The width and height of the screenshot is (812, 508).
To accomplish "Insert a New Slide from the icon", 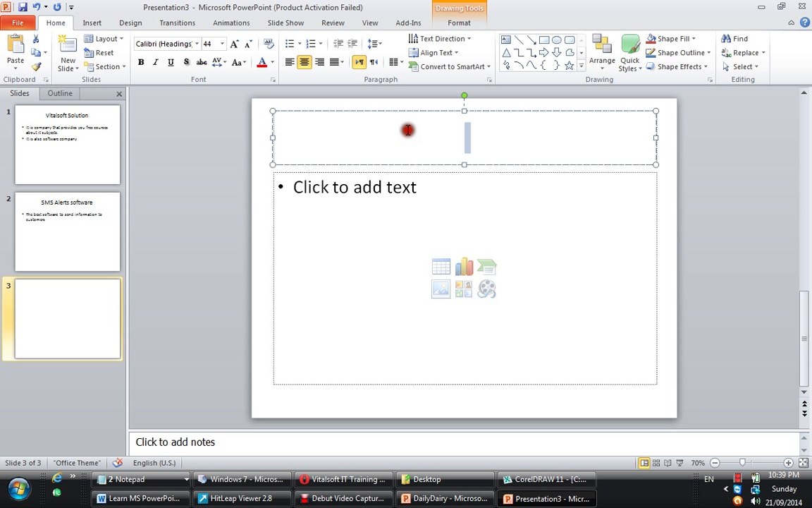I will [68, 44].
